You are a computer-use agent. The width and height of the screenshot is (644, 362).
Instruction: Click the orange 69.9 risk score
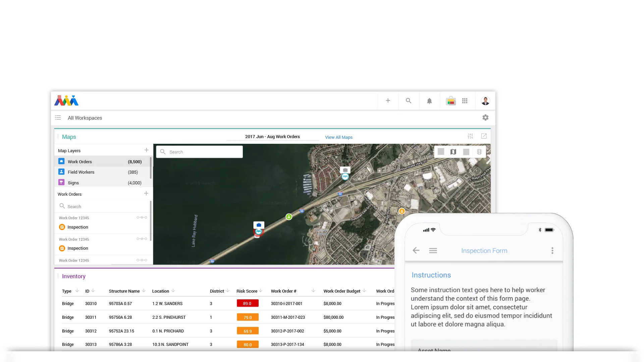pos(248,331)
